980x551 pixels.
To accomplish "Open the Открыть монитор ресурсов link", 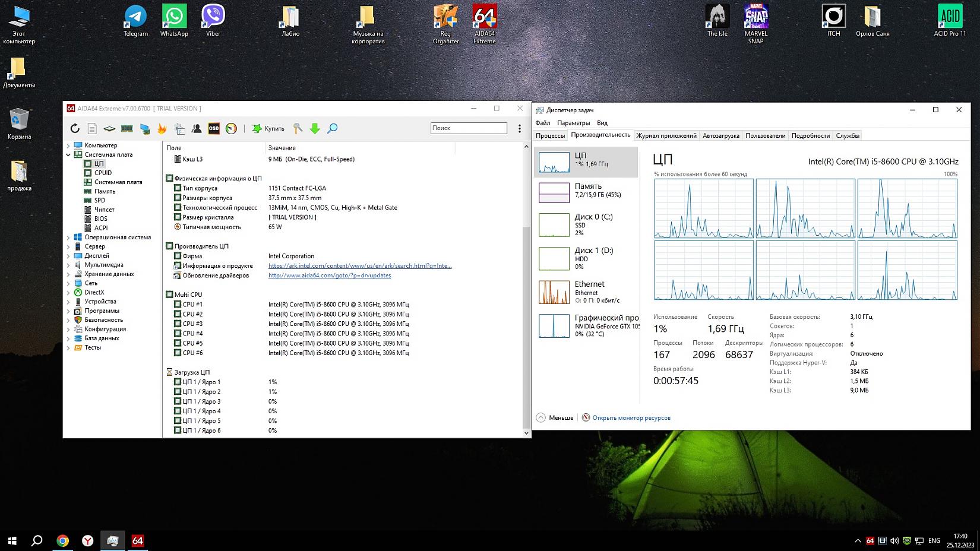I will (631, 417).
